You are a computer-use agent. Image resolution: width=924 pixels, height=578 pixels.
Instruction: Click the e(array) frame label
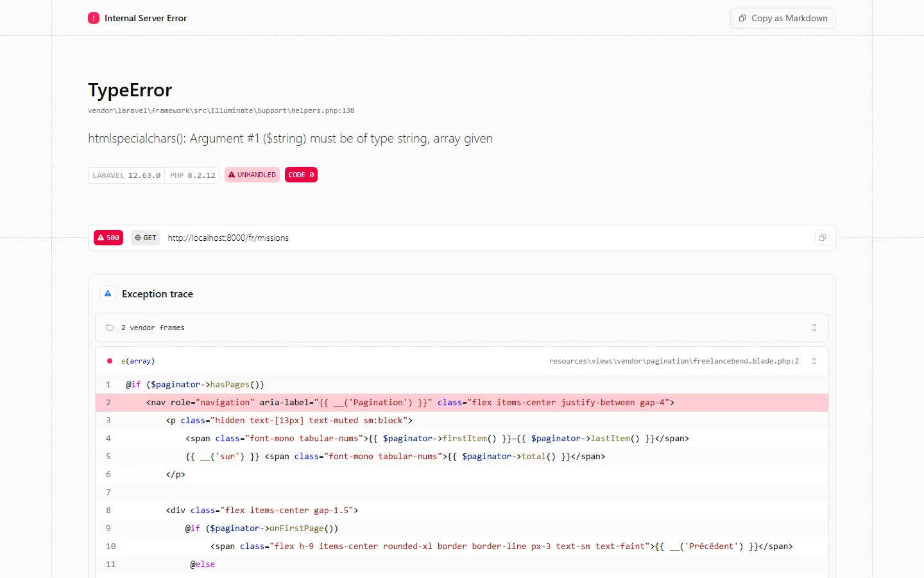[x=138, y=361]
